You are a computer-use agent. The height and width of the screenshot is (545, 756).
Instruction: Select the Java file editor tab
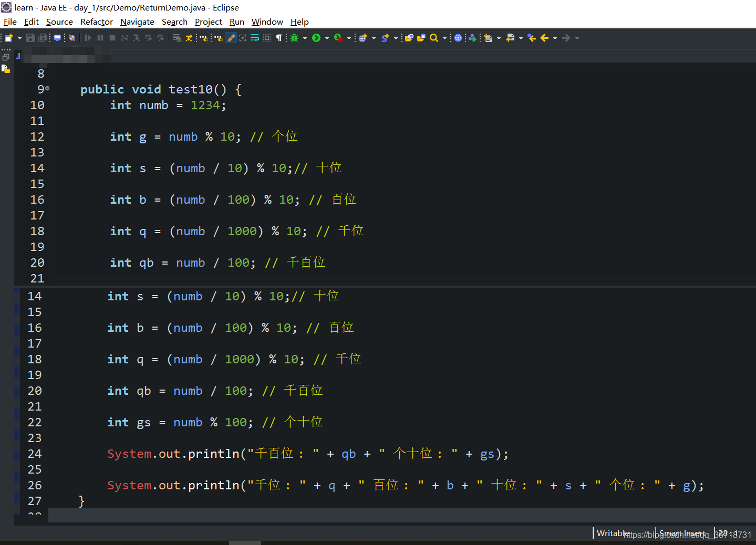(63, 56)
